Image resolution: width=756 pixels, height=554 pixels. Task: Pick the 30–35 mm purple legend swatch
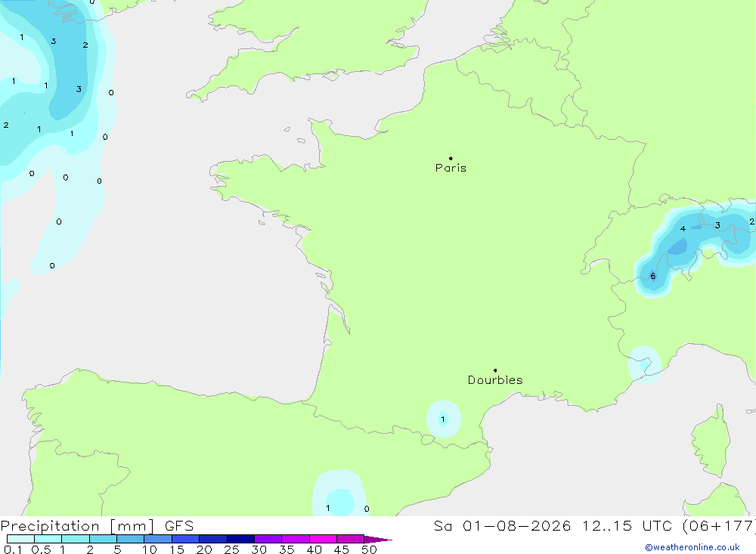(x=268, y=539)
